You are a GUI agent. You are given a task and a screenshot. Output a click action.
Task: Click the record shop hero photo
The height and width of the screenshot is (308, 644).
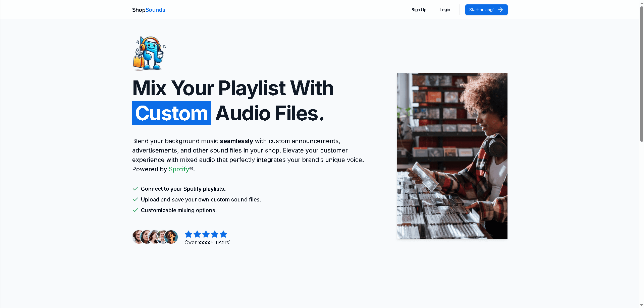click(x=452, y=156)
